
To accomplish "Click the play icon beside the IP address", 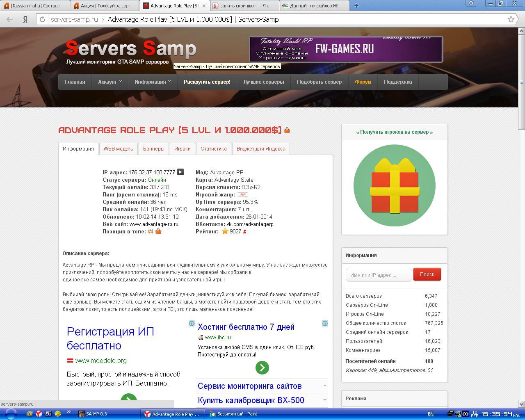I will point(180,172).
